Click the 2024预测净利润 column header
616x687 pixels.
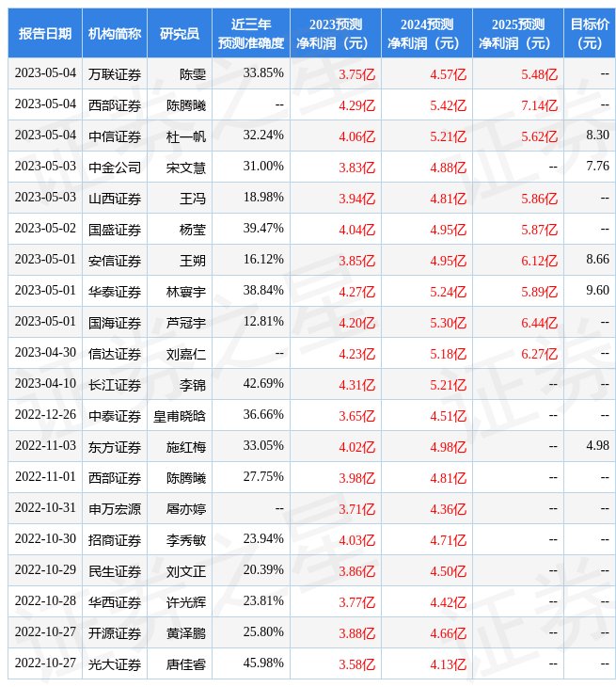(x=427, y=33)
